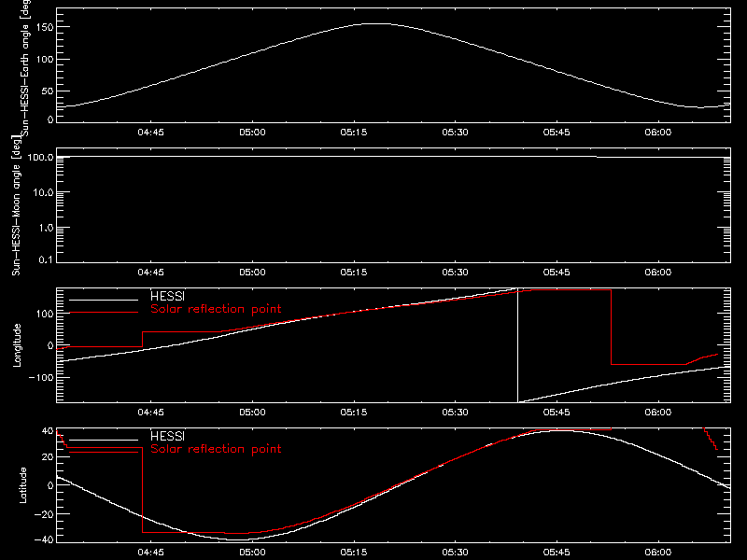Viewport: 747px width, 560px height.
Task: Click the 50 tick on Earth angle axis
Action: pos(48,91)
